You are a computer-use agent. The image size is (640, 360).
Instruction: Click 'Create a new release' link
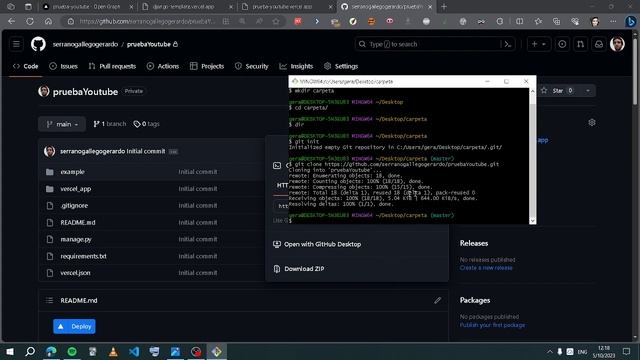click(x=486, y=268)
